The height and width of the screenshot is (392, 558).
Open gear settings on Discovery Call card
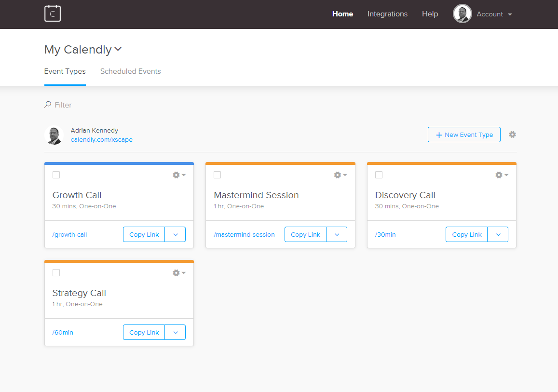point(502,175)
